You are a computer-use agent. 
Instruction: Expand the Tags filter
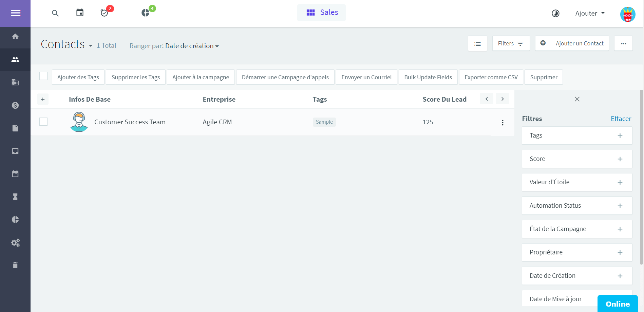click(x=577, y=136)
